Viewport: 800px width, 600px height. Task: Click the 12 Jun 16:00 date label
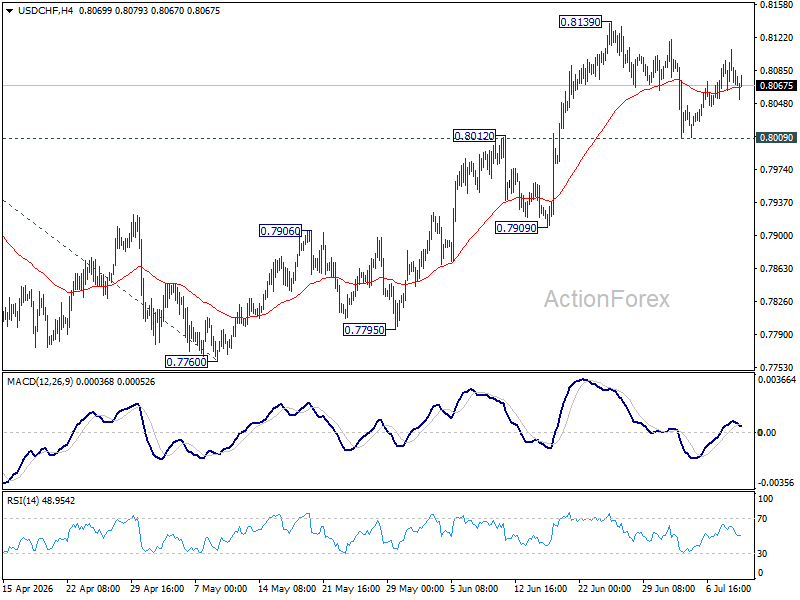tap(540, 588)
